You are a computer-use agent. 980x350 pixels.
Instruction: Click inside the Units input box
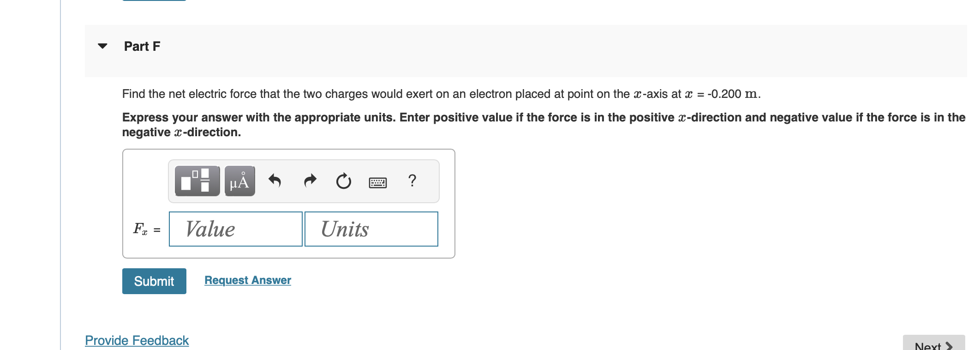370,229
